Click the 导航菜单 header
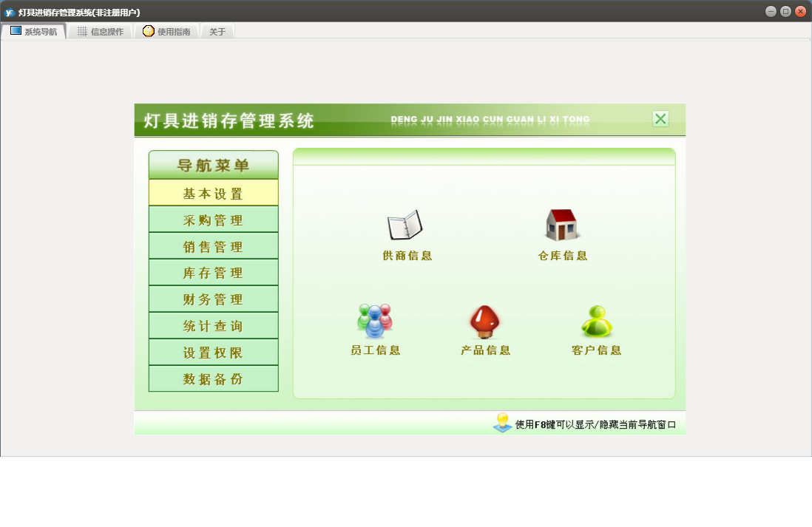 pyautogui.click(x=214, y=165)
